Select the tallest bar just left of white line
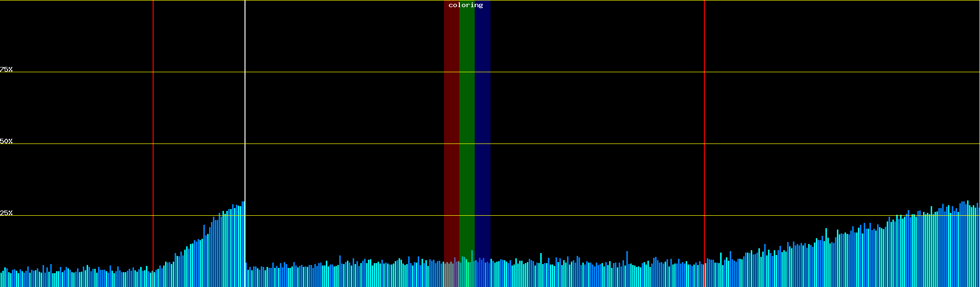The height and width of the screenshot is (287, 980). [x=243, y=244]
